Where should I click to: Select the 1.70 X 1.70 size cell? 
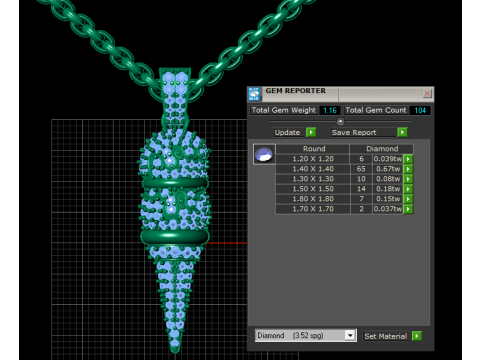313,209
